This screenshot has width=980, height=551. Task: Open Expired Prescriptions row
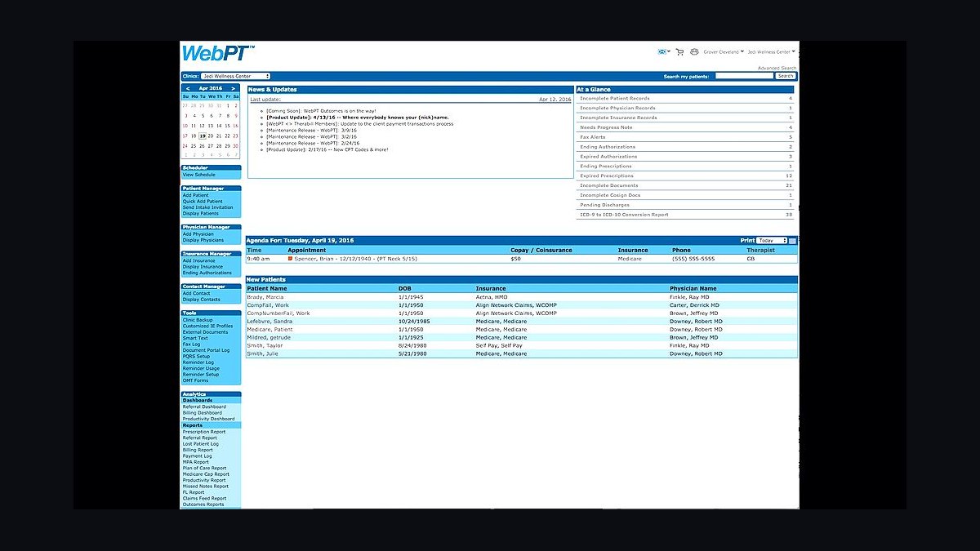click(685, 176)
